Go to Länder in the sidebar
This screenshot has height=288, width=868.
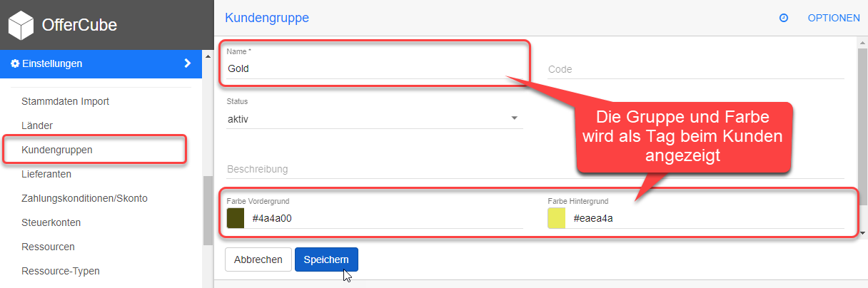(37, 125)
